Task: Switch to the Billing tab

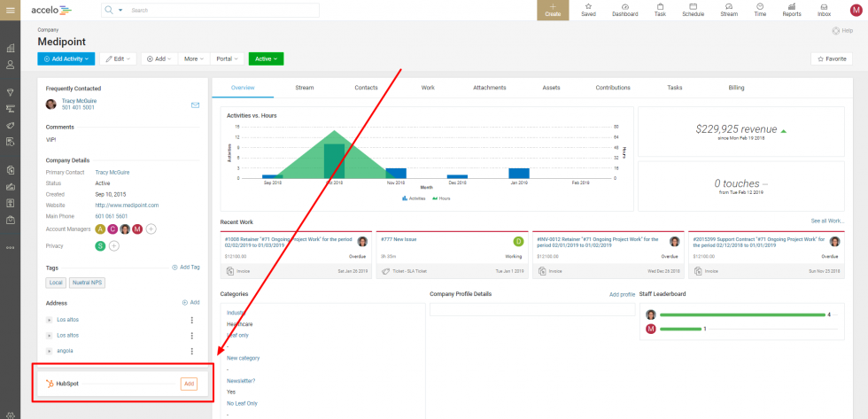Action: 736,88
